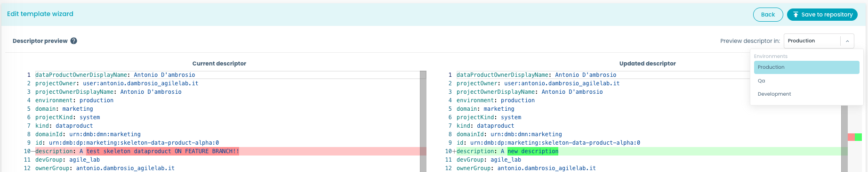The image size is (868, 172).
Task: Click projectOwnerDisplayName line in updated descriptor
Action: pos(530,92)
